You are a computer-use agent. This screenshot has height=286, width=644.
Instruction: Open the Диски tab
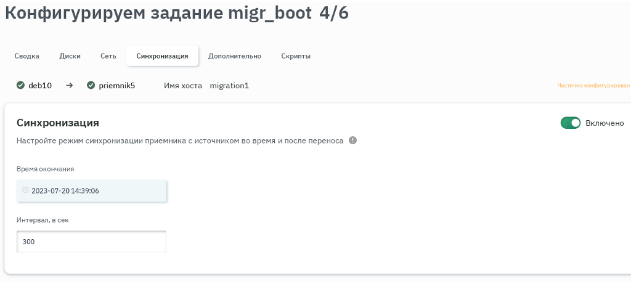(70, 56)
